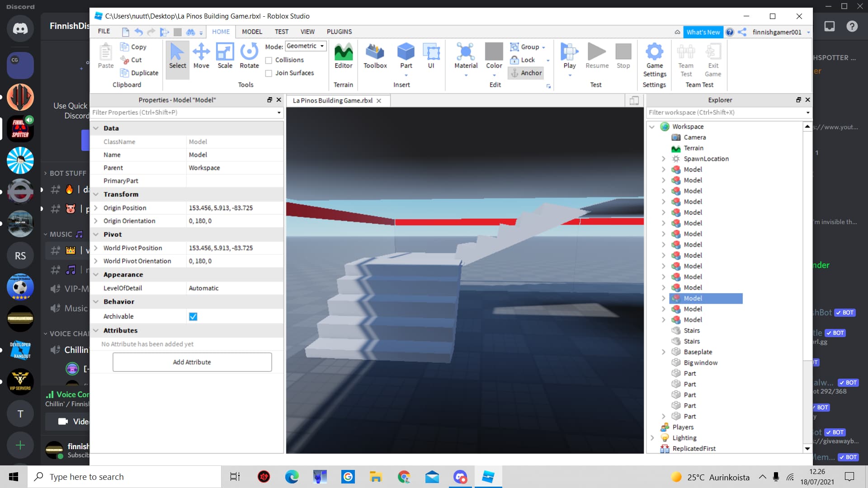This screenshot has height=488, width=868.
Task: Open the Terrain Editor
Action: pyautogui.click(x=343, y=56)
